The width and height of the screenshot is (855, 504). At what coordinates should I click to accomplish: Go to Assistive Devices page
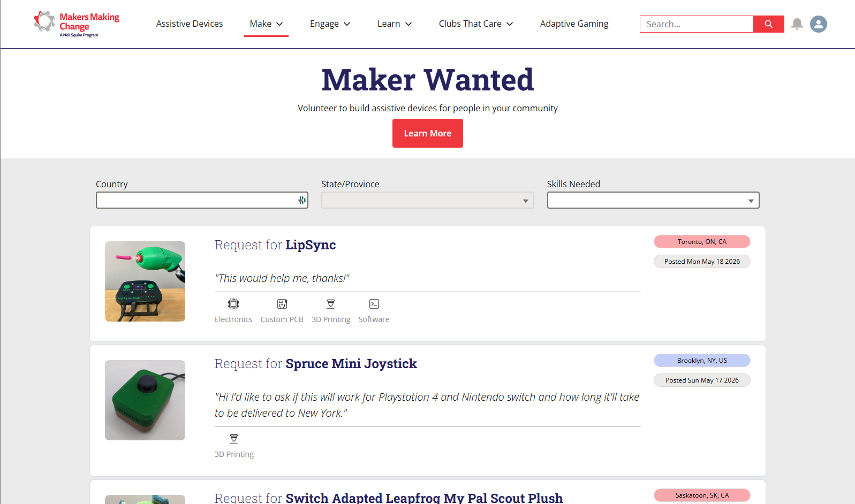[x=190, y=24]
